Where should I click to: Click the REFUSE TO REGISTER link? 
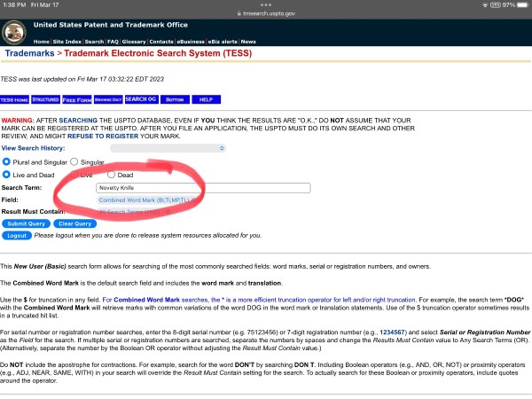coord(103,136)
